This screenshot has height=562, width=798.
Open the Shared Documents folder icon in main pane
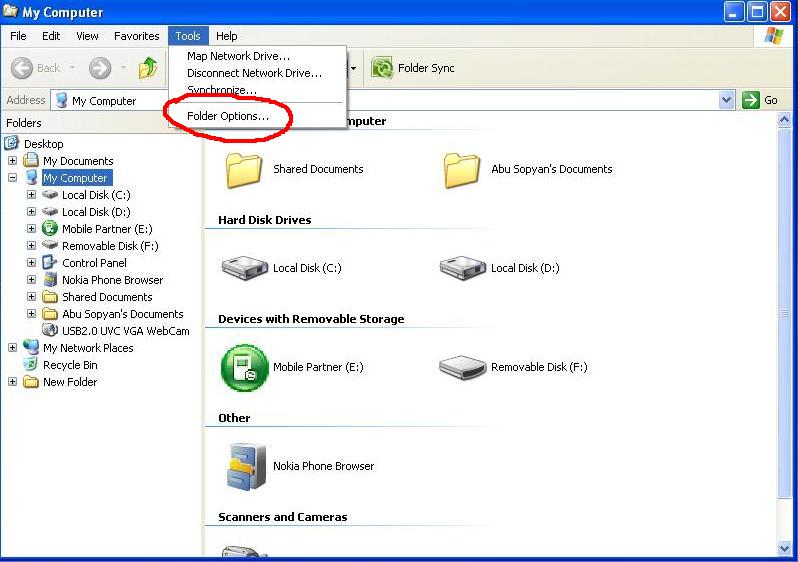click(x=243, y=170)
